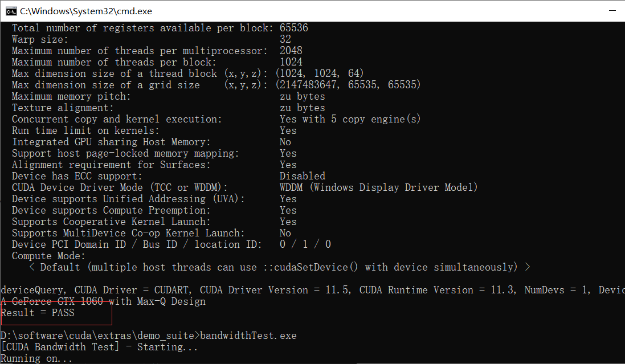625x364 pixels.
Task: Minimize the command prompt window
Action: 612,10
